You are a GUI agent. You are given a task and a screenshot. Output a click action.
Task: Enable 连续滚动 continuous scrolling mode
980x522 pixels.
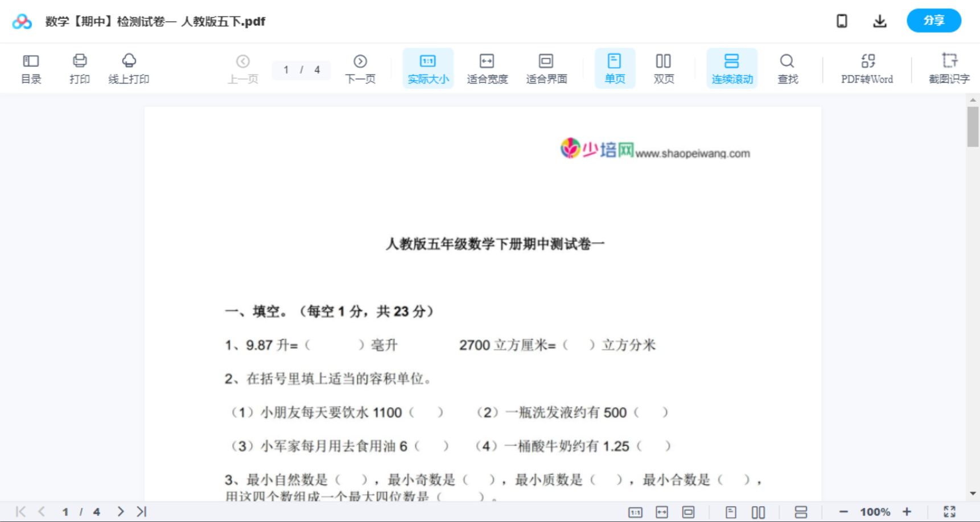click(x=732, y=68)
